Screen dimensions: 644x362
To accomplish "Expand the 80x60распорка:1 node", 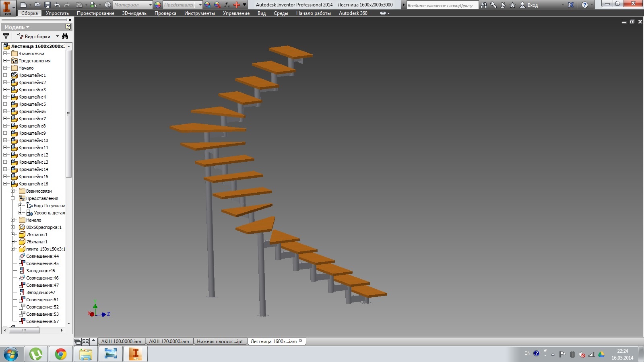I will point(13,227).
